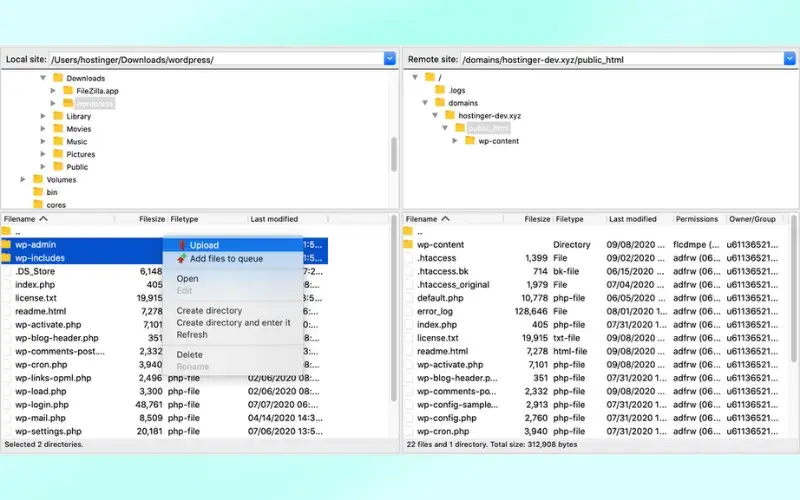Sort the remote list by Permissions
This screenshot has width=800, height=500.
[x=697, y=219]
